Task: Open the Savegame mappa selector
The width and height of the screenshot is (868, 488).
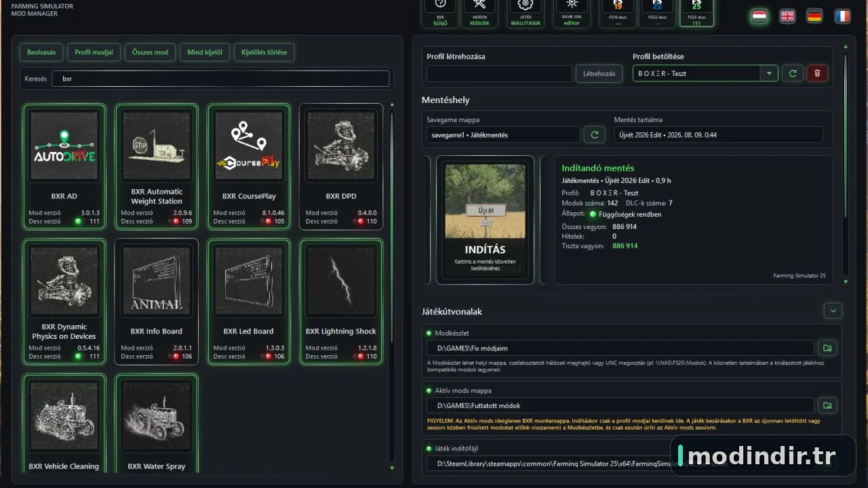Action: pyautogui.click(x=503, y=135)
